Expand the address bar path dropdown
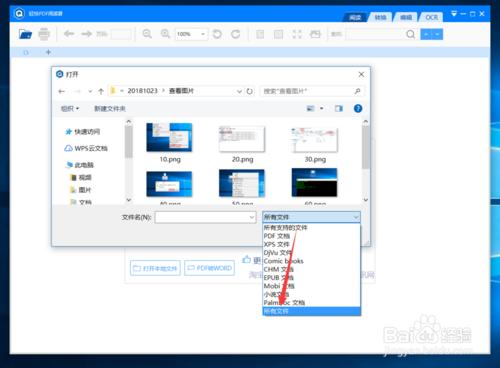Screen dimensions: 500x368 point(239,91)
